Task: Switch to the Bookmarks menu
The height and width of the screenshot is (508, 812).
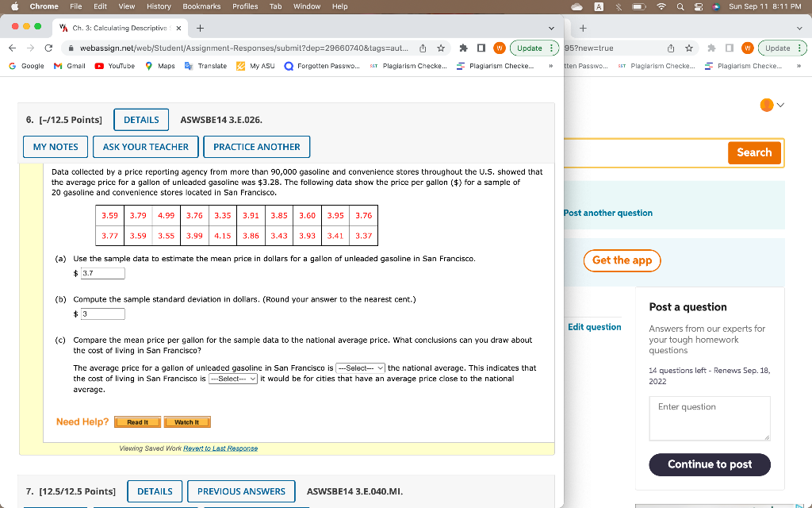Action: tap(201, 6)
